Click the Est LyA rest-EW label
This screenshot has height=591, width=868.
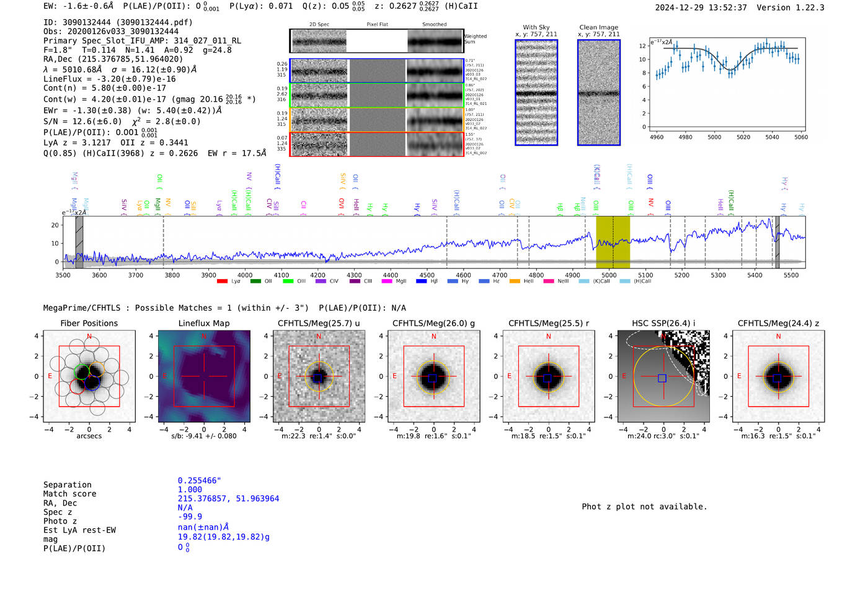(79, 530)
